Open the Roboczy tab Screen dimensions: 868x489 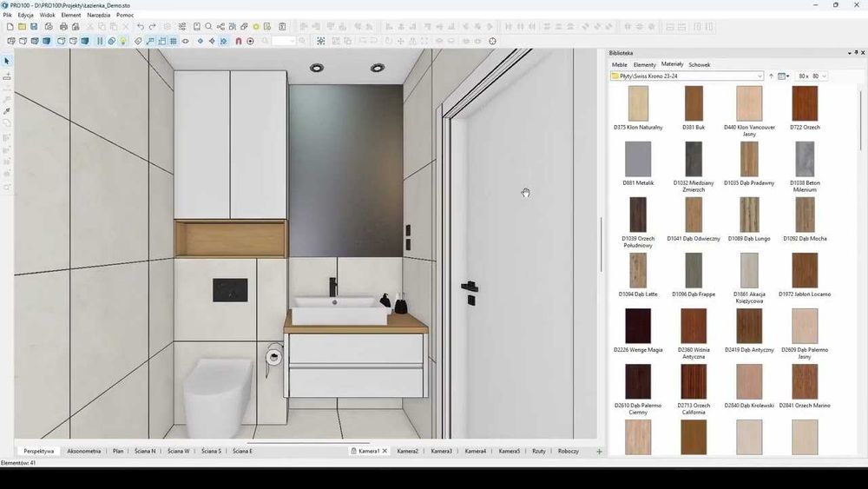pyautogui.click(x=568, y=451)
